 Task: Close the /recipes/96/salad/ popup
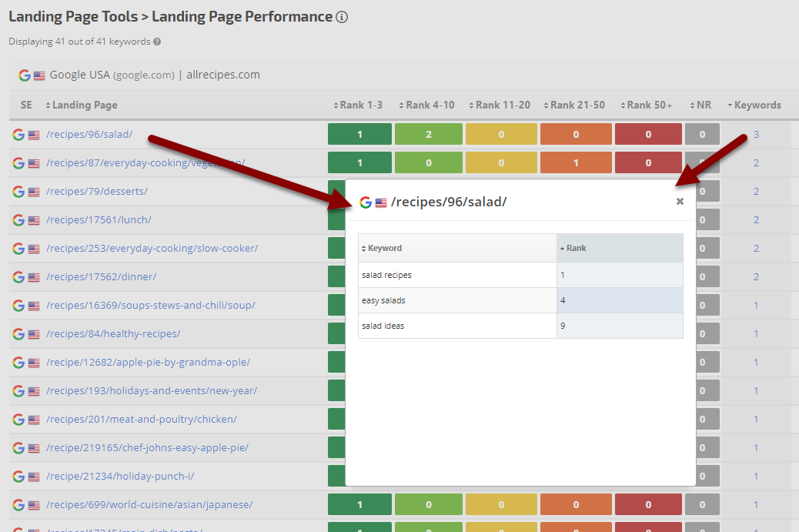pyautogui.click(x=680, y=202)
